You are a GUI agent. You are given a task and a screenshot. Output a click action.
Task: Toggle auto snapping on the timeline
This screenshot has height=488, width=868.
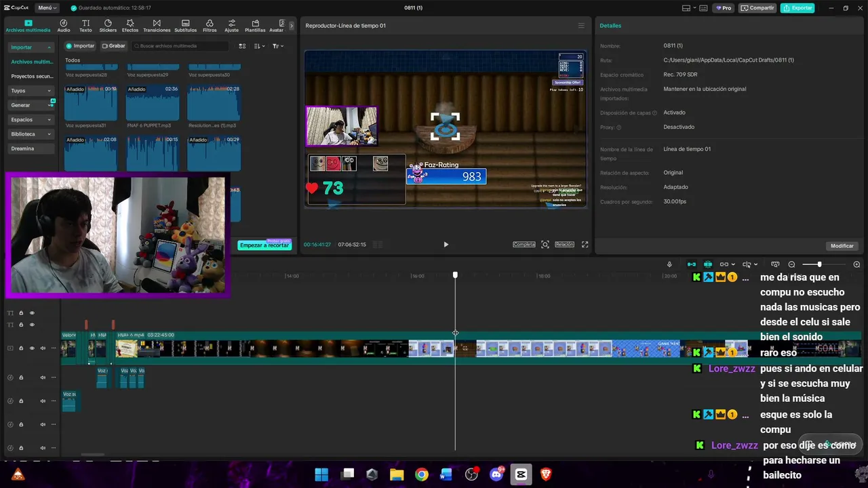coord(708,264)
